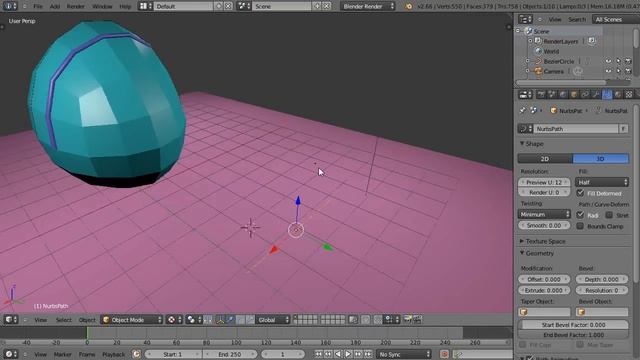Enable the Bounds Clamp checkbox
The height and width of the screenshot is (360, 640).
click(x=580, y=226)
